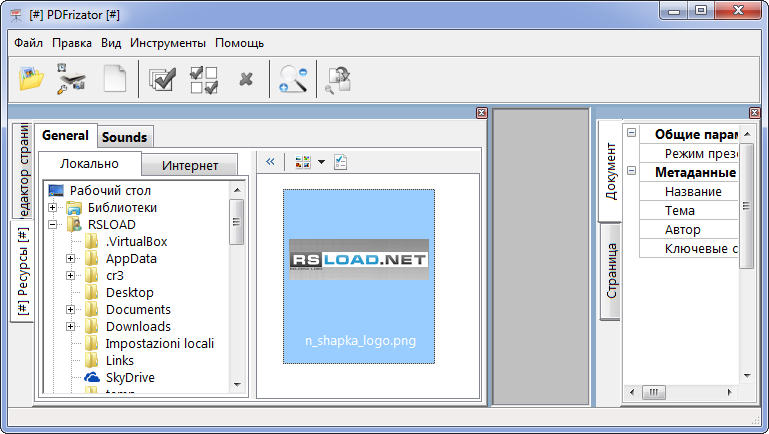Click the magnifier zoom toolbar icon
The height and width of the screenshot is (434, 769).
(x=293, y=79)
